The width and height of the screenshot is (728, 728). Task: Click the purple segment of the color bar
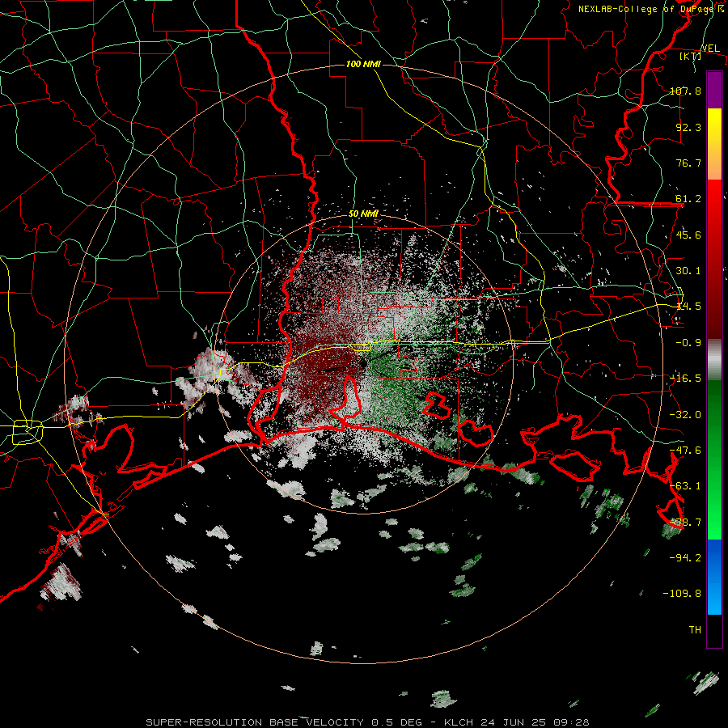pos(714,90)
